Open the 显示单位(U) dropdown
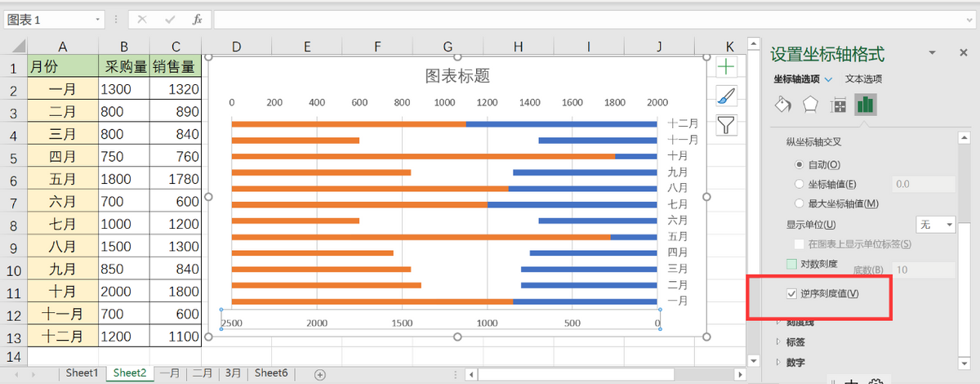The width and height of the screenshot is (980, 384). (x=936, y=224)
